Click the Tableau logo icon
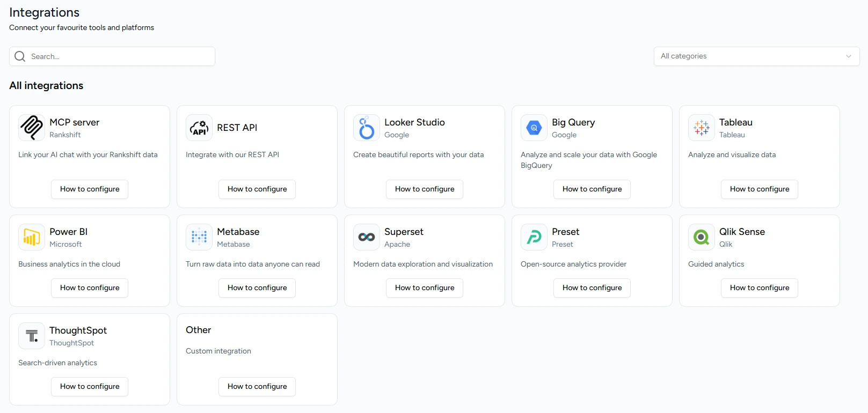 click(x=702, y=128)
